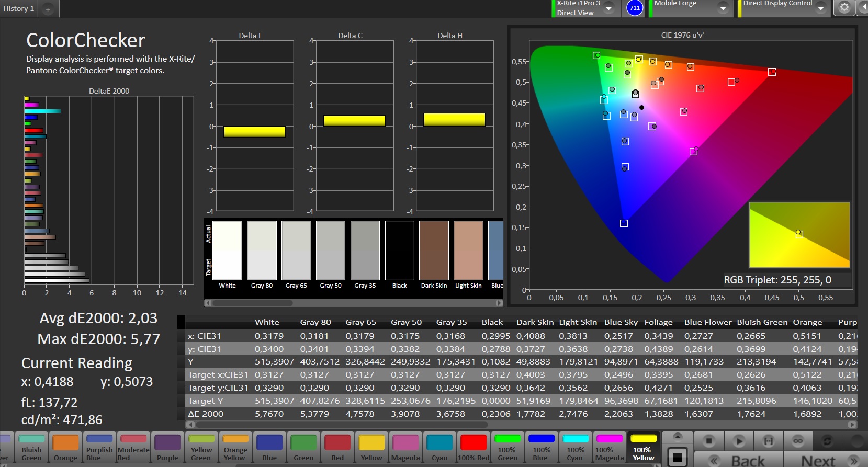
Task: Switch to the History 1 tab
Action: (x=19, y=8)
